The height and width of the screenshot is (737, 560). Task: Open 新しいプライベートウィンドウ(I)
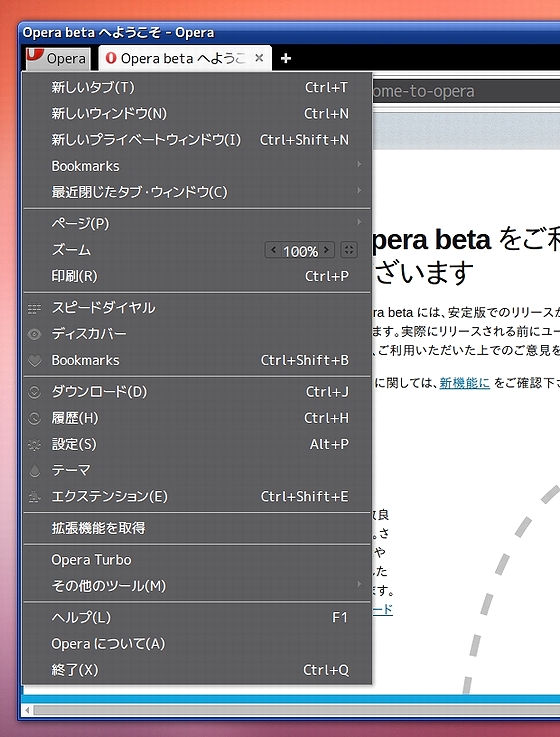197,140
